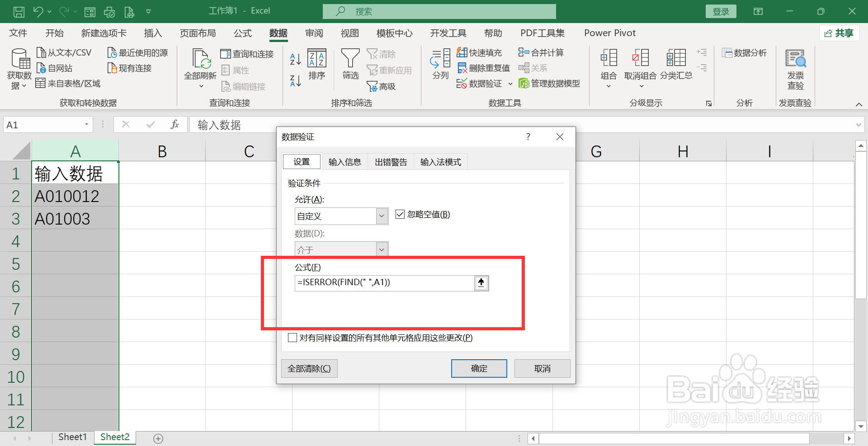Expand the Name Box dropdown arrow

(x=86, y=125)
